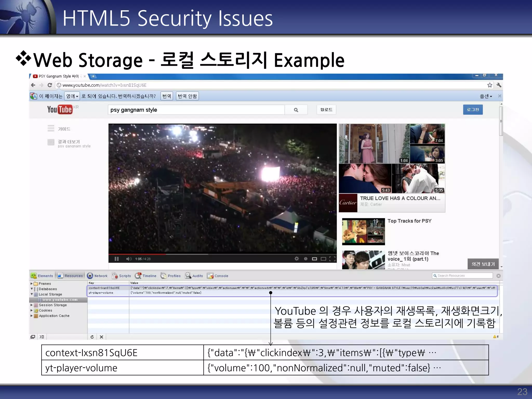This screenshot has height=399, width=532.
Task: Click the 번역 translate button
Action: point(167,96)
